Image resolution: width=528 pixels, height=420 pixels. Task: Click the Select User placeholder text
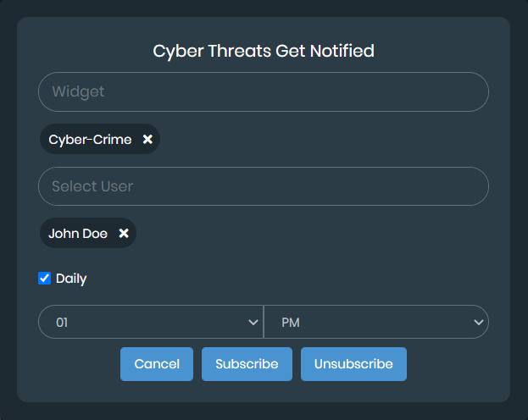coord(92,186)
